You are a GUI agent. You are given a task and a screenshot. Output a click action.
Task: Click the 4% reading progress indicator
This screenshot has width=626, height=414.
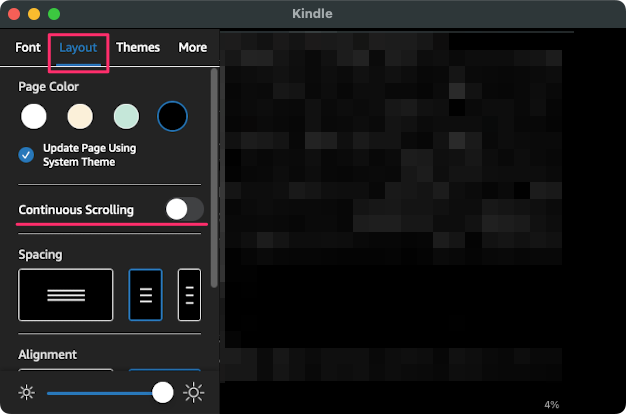point(551,405)
